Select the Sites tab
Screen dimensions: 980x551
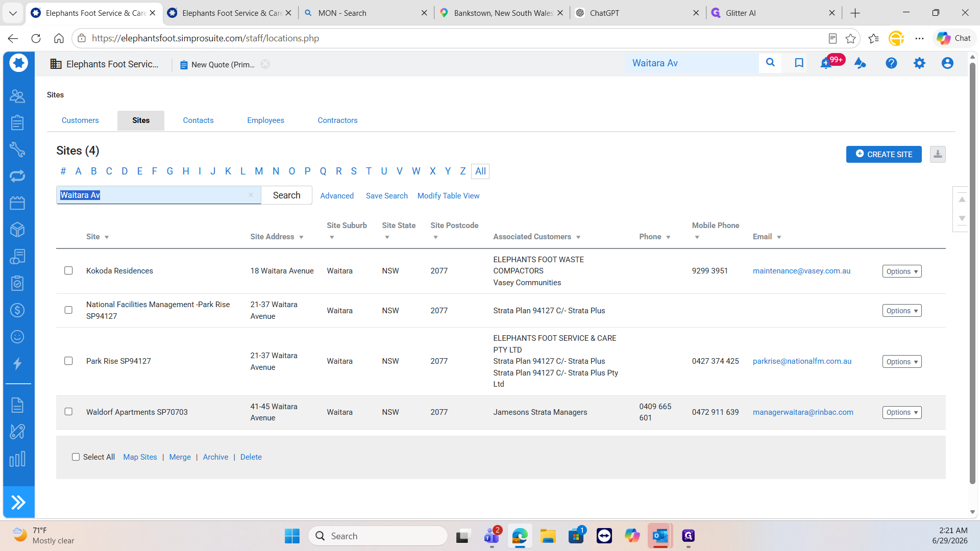141,120
